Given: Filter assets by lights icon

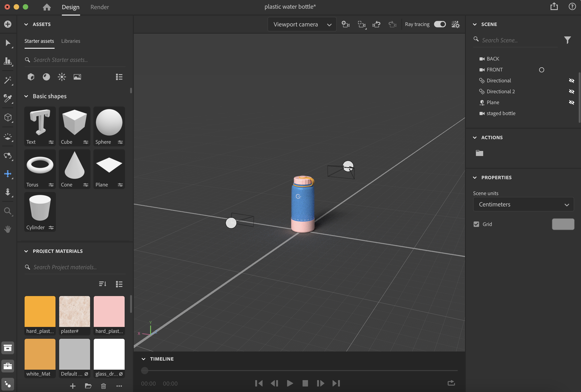Looking at the screenshot, I should pyautogui.click(x=62, y=77).
